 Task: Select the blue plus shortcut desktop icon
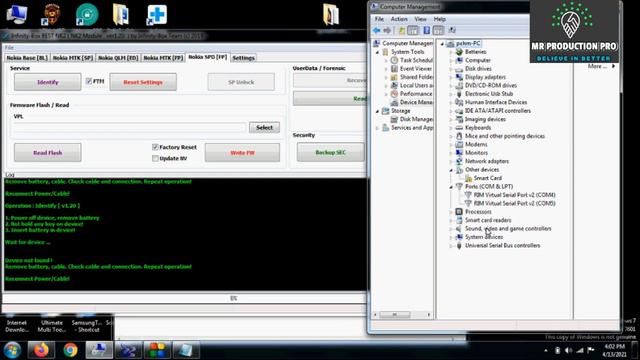tap(157, 15)
